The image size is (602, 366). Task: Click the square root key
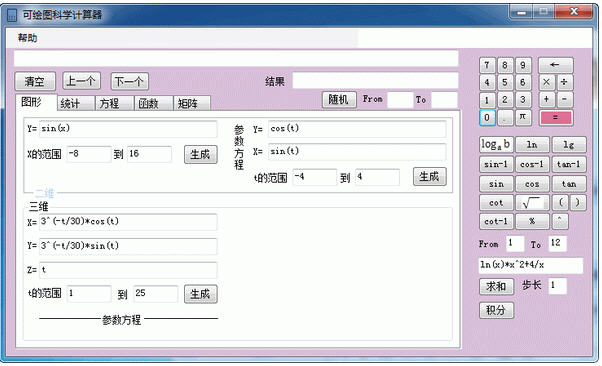tap(532, 202)
